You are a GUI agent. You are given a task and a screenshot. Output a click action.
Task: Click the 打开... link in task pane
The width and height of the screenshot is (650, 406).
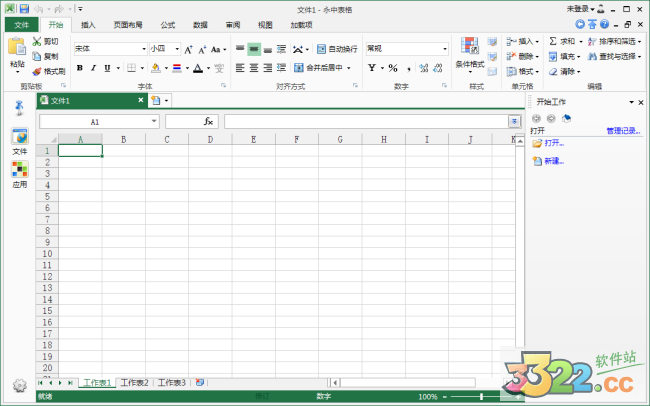point(554,143)
